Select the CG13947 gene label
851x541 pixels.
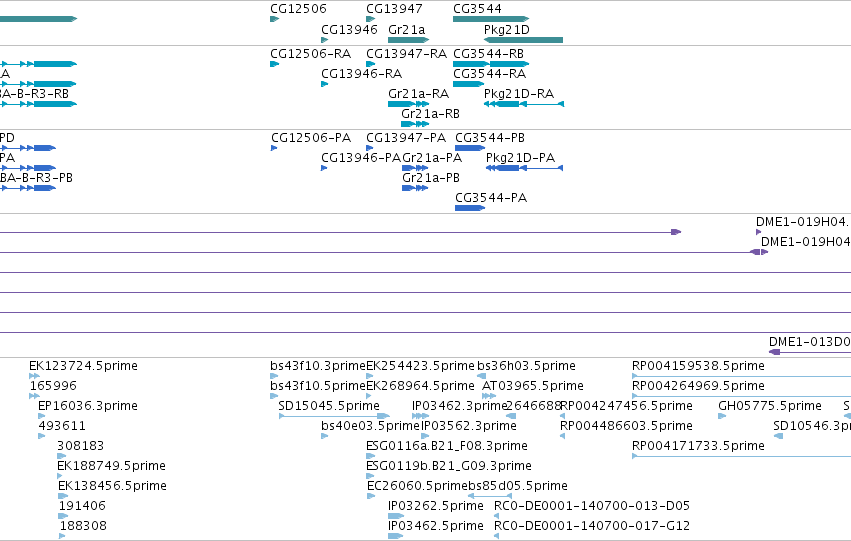pyautogui.click(x=394, y=9)
